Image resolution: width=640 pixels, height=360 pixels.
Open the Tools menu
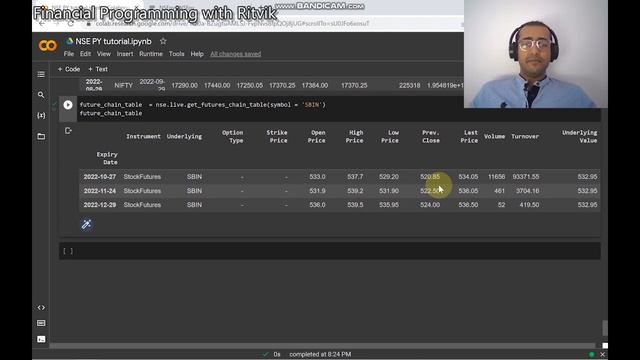[x=176, y=54]
